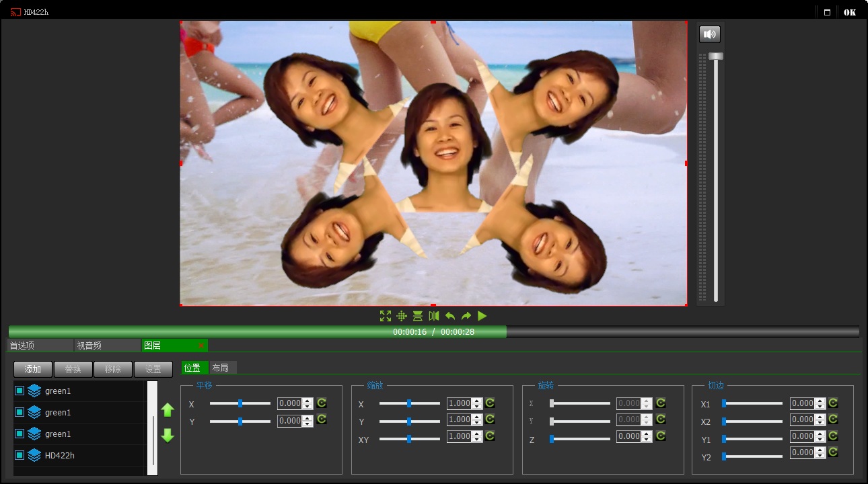Image resolution: width=868 pixels, height=484 pixels.
Task: Click the redo arrow icon
Action: [x=466, y=316]
